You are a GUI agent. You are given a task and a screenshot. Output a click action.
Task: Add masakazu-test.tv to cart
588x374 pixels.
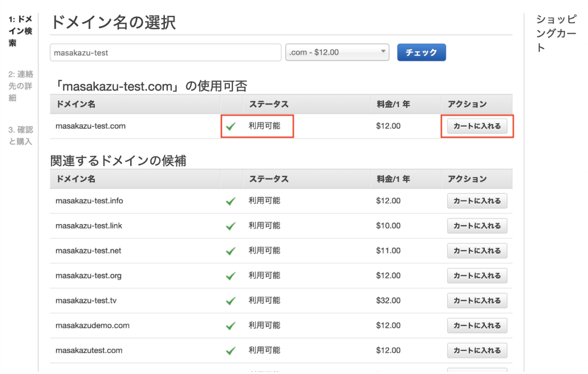(x=477, y=301)
